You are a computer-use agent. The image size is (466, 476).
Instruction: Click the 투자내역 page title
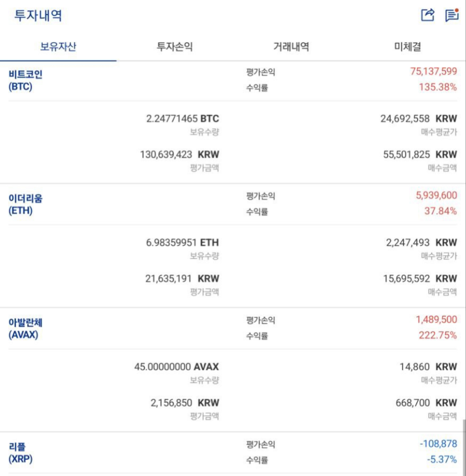(x=38, y=15)
